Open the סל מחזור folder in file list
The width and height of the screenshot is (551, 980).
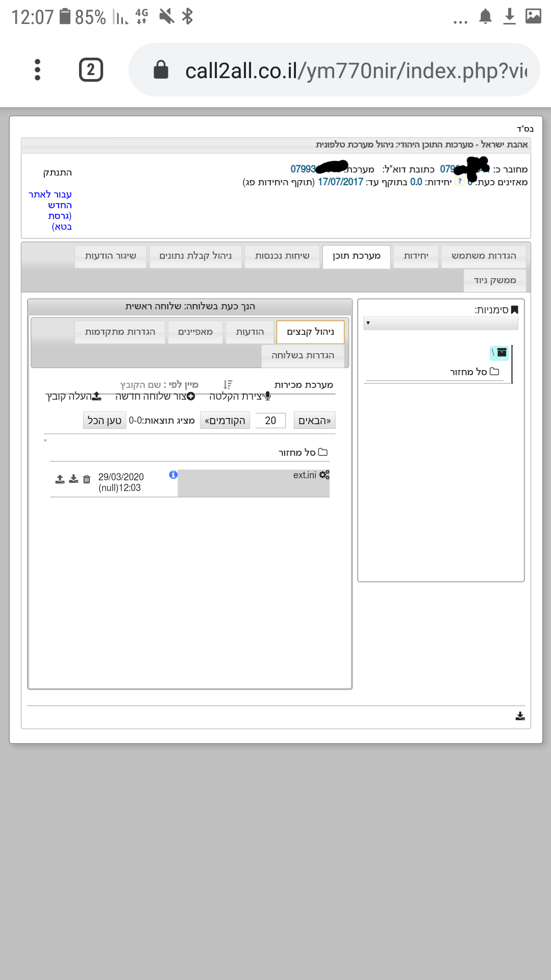(303, 452)
